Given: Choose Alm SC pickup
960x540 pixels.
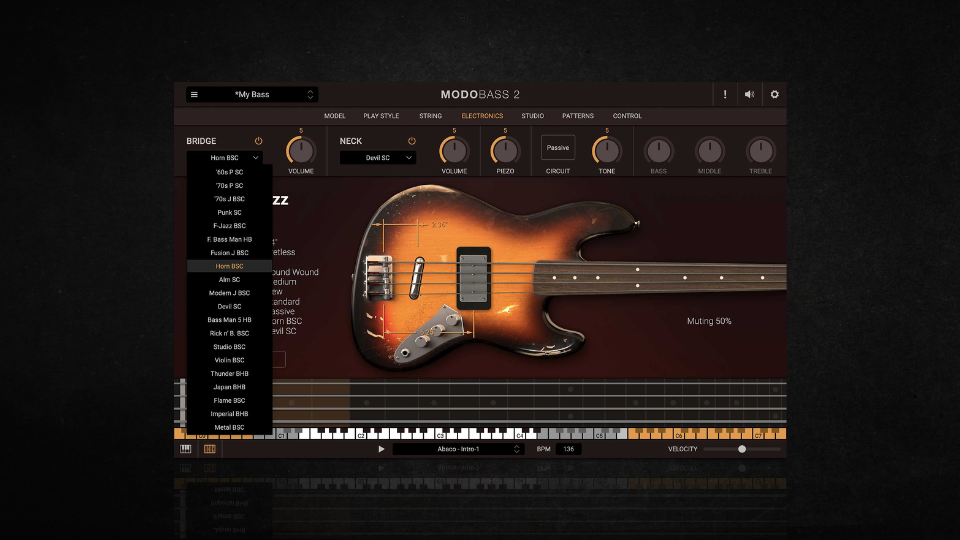Looking at the screenshot, I should (x=229, y=280).
